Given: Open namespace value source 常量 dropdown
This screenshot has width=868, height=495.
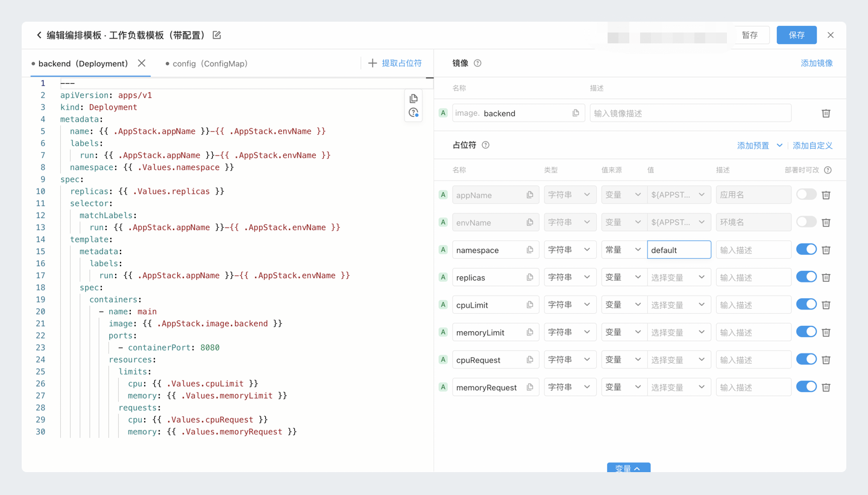Looking at the screenshot, I should (624, 250).
